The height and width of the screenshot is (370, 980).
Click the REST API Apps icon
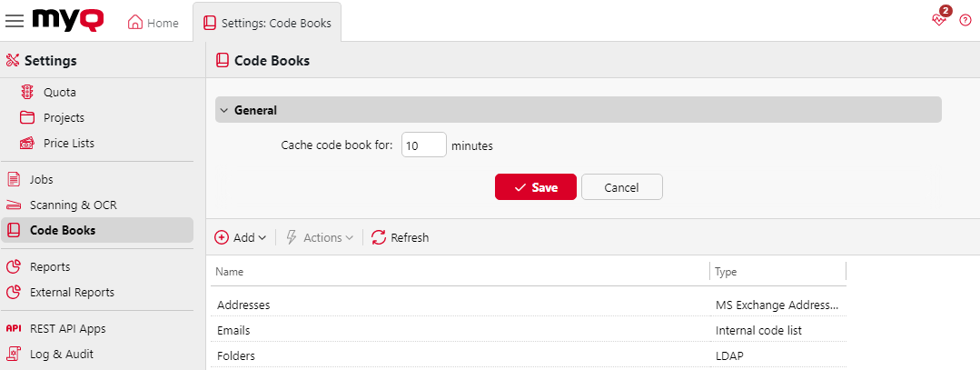14,328
